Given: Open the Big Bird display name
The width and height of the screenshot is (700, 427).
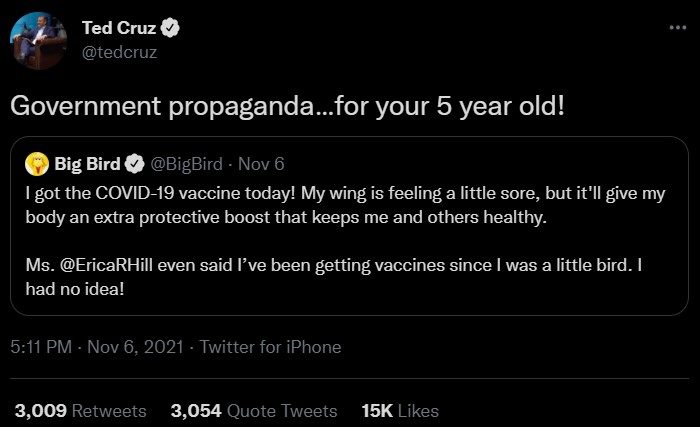Looking at the screenshot, I should click(x=88, y=160).
